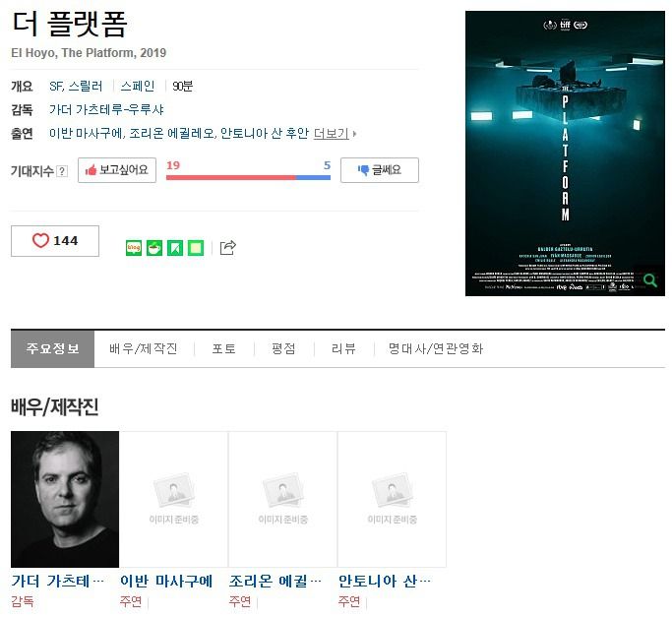
Task: Switch to the 배우/제작진 tab
Action: point(143,348)
